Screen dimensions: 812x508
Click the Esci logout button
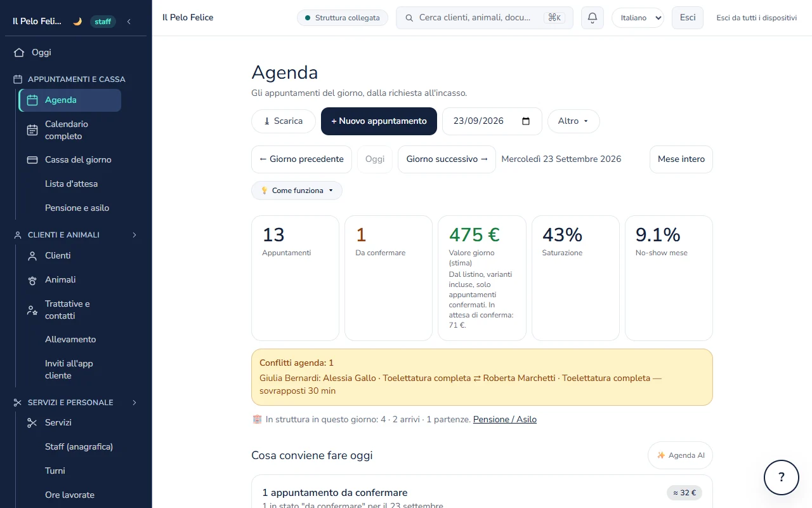click(688, 18)
